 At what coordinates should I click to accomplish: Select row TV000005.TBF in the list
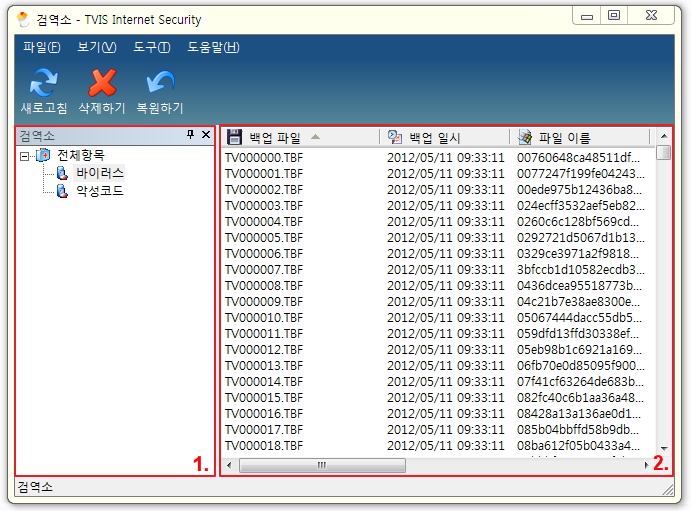(x=264, y=237)
